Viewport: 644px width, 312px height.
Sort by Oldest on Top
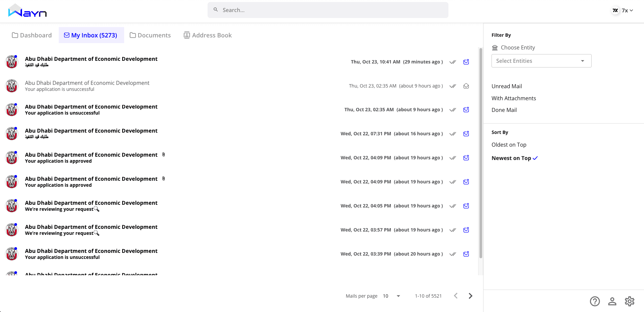click(509, 145)
